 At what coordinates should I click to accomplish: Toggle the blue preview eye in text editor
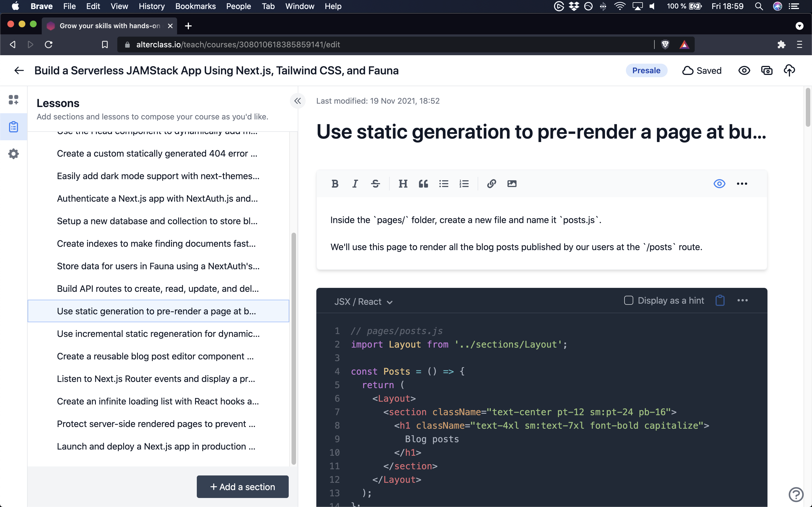[x=719, y=184]
